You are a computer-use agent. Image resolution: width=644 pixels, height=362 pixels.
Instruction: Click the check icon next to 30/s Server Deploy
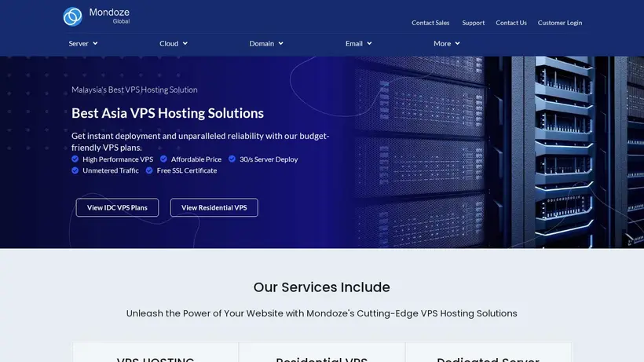[232, 159]
